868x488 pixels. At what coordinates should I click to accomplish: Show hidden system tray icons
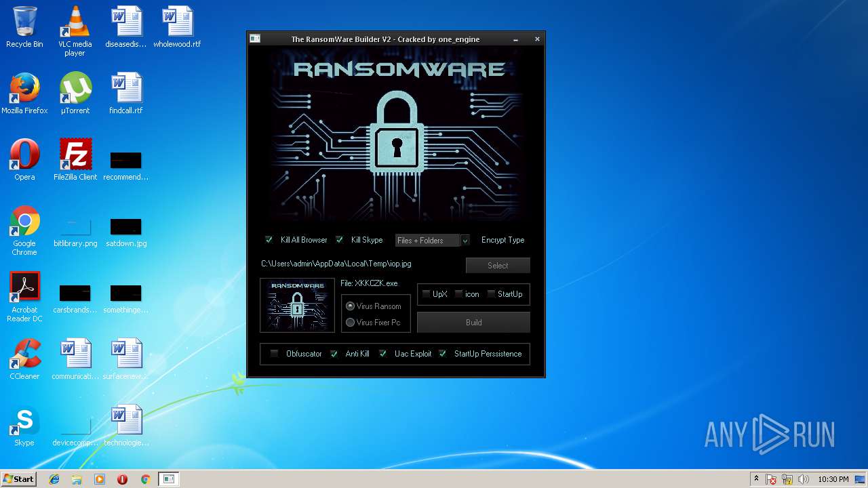[756, 479]
